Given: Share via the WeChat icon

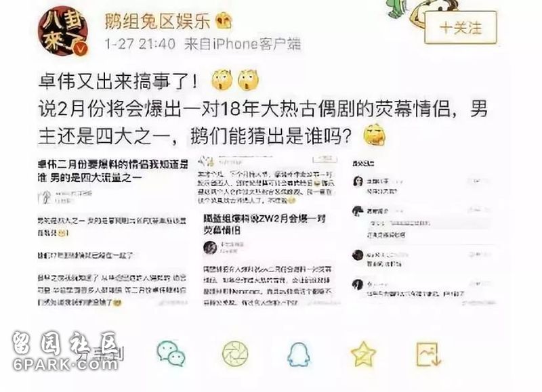Looking at the screenshot, I should click(x=171, y=353).
